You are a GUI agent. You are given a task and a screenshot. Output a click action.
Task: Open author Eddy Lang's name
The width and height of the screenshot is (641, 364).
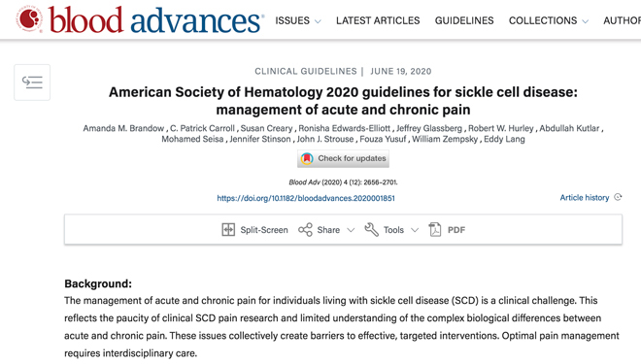504,139
